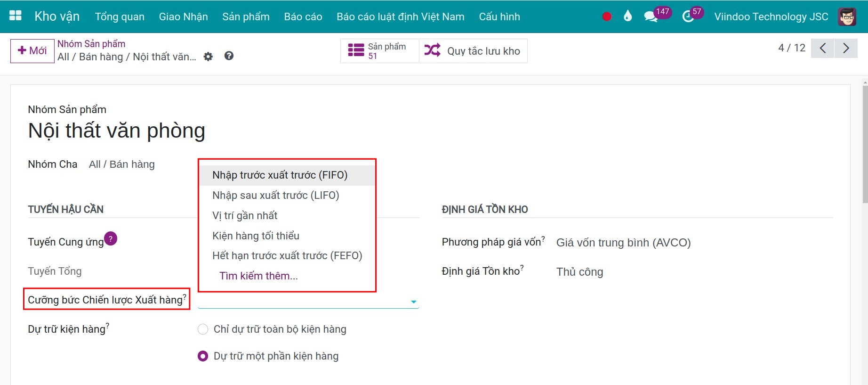Click 'Kho vận' app title

(x=57, y=16)
